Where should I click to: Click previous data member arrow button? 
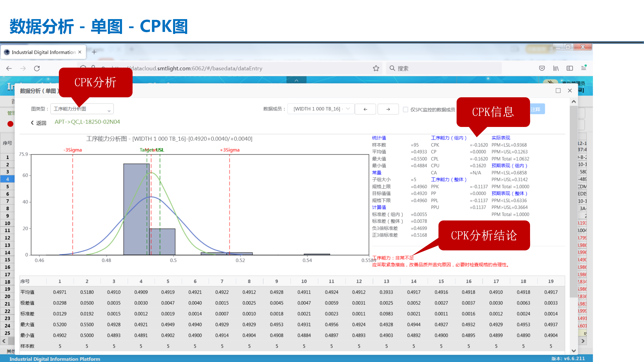click(365, 109)
